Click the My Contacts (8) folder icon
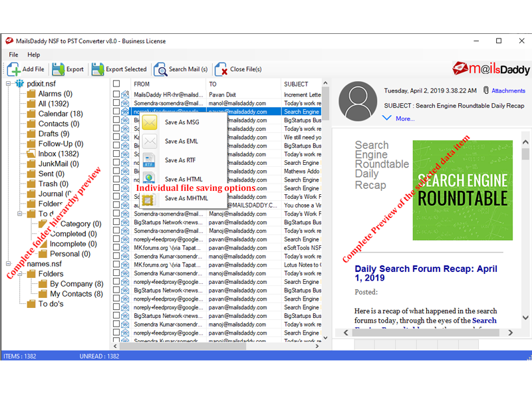The height and width of the screenshot is (399, 532). coord(43,294)
